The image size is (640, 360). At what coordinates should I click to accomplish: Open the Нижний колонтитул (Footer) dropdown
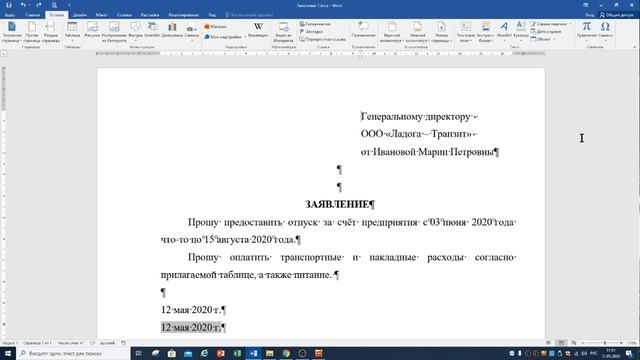click(x=418, y=32)
